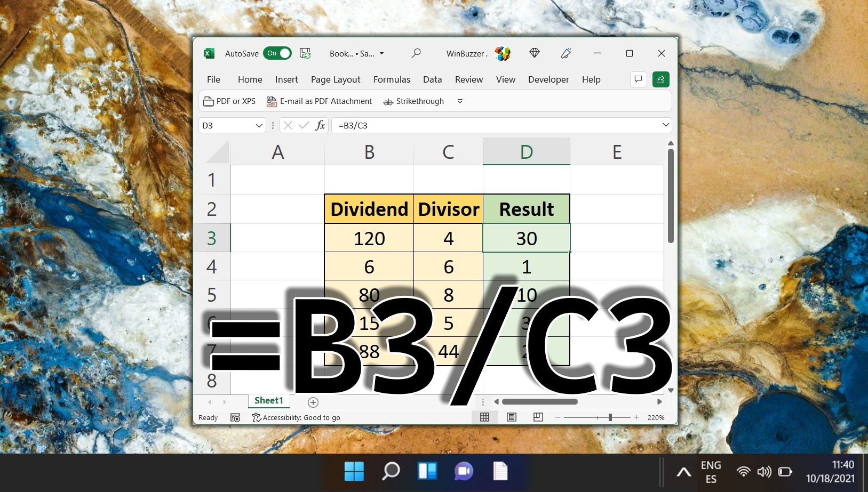Open the Help tab
The image size is (868, 492).
(591, 79)
